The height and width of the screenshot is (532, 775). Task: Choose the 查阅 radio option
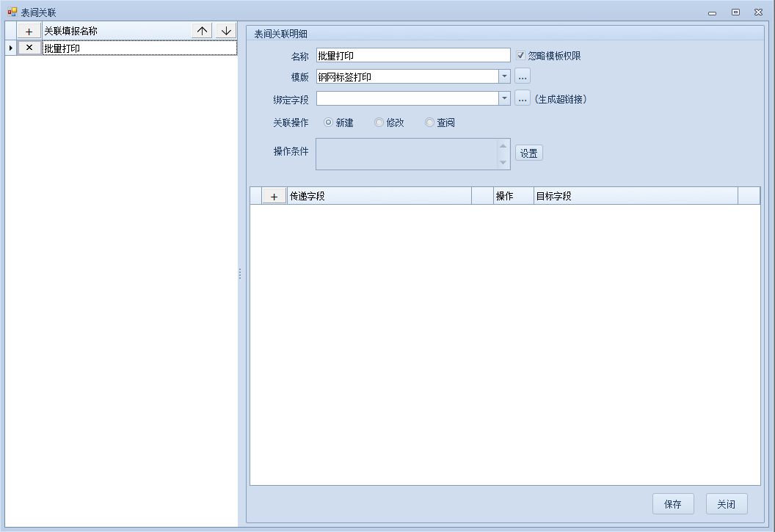click(x=429, y=123)
